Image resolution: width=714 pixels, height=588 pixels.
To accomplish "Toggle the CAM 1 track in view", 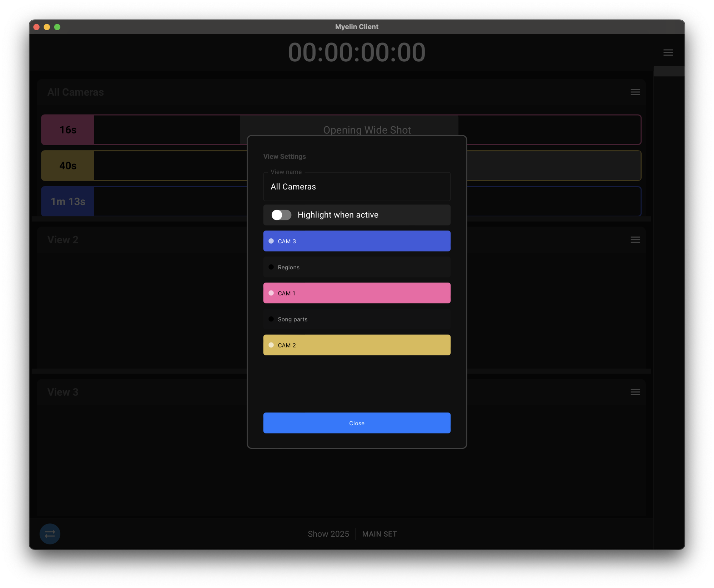I will [357, 293].
